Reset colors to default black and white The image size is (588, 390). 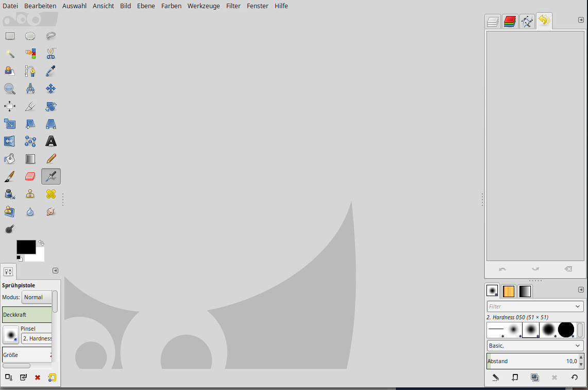pyautogui.click(x=19, y=258)
